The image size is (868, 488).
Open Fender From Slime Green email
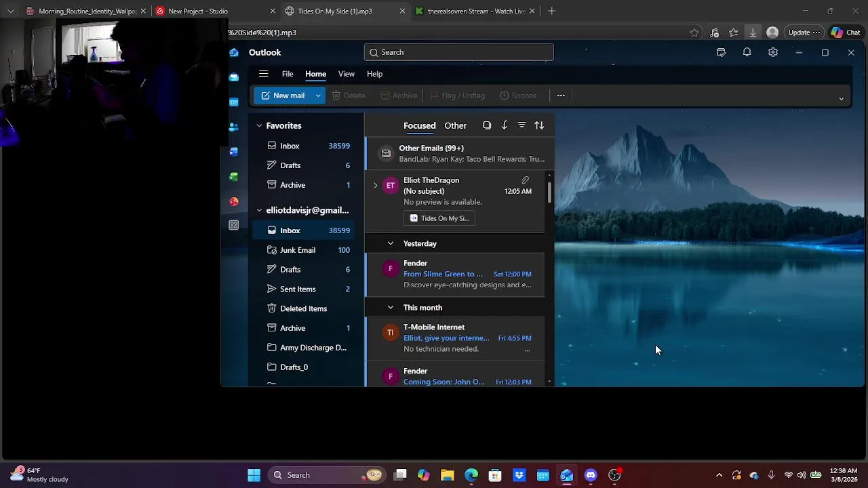(455, 274)
